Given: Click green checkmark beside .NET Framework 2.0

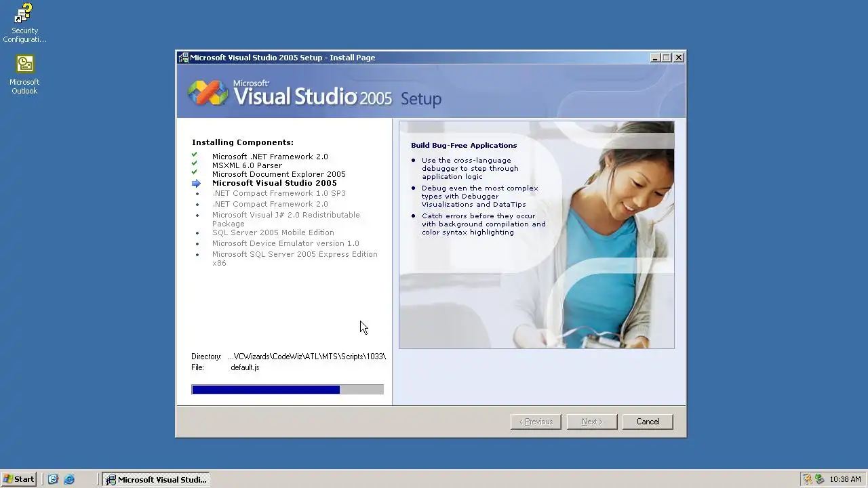Looking at the screenshot, I should (195, 155).
